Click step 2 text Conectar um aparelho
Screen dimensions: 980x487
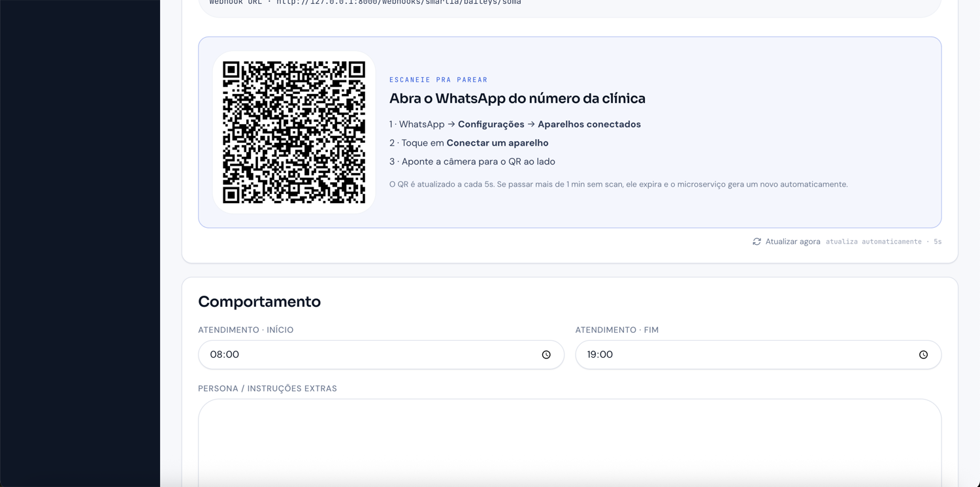[x=497, y=143]
